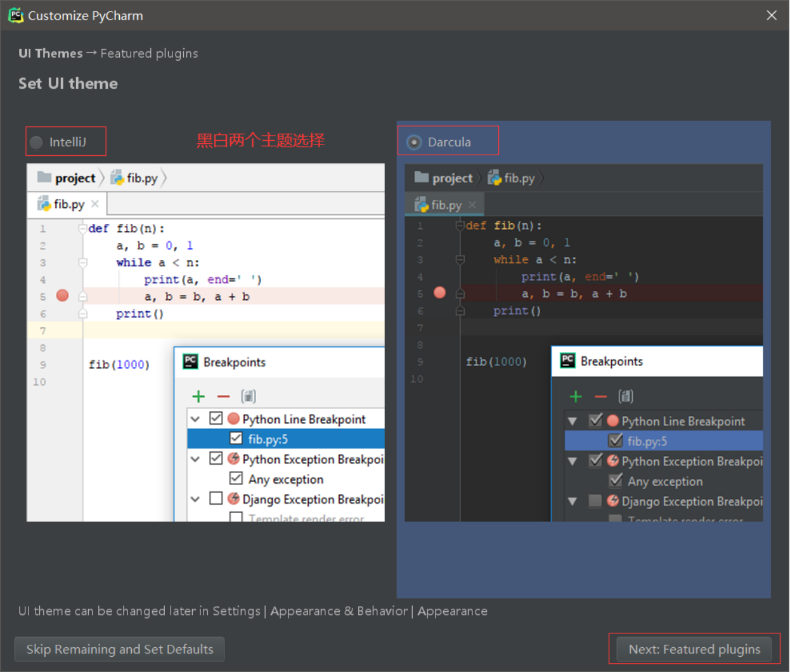The width and height of the screenshot is (790, 672).
Task: Collapse Django Exception Breakpoint node, IntelliJ preview
Action: [x=196, y=499]
